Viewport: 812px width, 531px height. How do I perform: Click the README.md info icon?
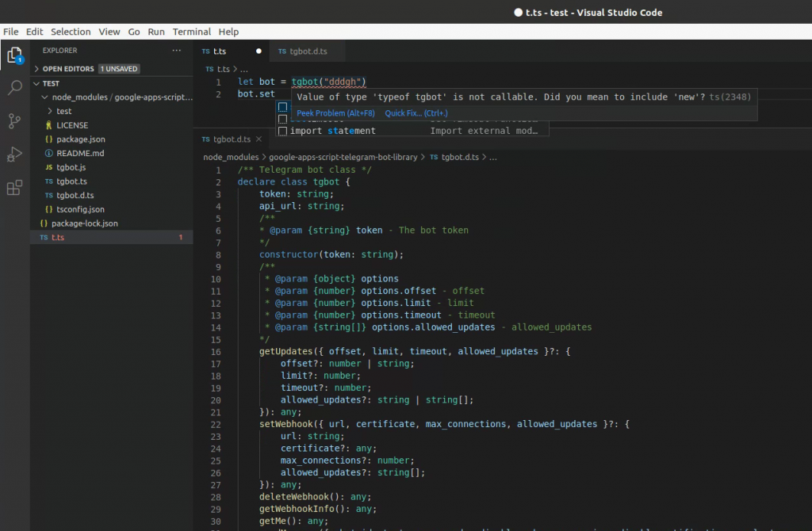coord(48,153)
